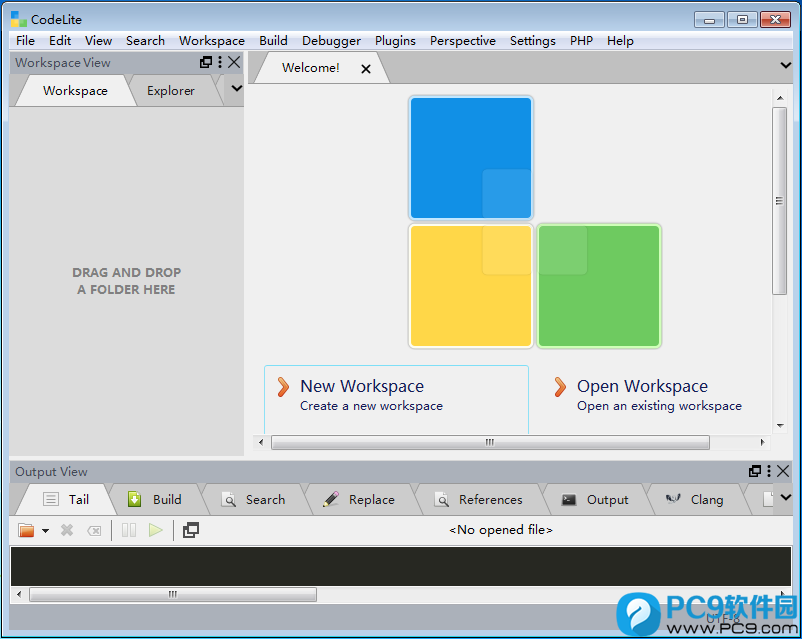
Task: Open the Edit menu
Action: (60, 40)
